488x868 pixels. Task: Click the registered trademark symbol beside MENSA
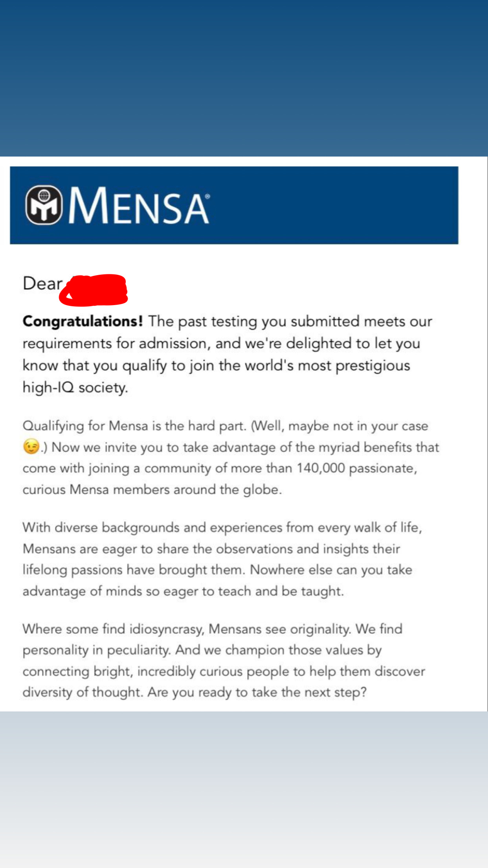pyautogui.click(x=207, y=196)
